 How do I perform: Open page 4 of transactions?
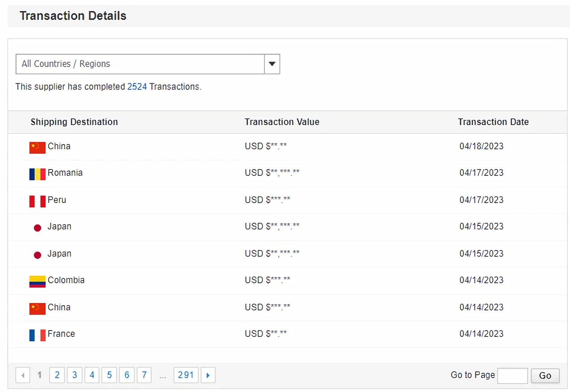[x=92, y=375]
